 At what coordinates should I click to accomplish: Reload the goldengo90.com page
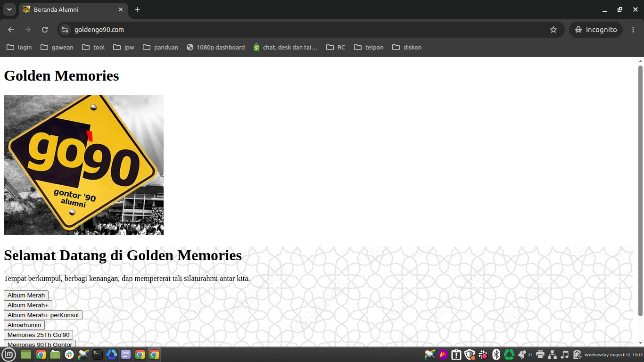(45, 30)
